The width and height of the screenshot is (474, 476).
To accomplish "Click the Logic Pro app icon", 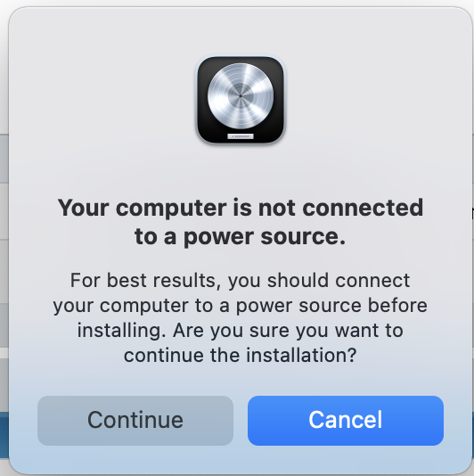I will click(241, 100).
